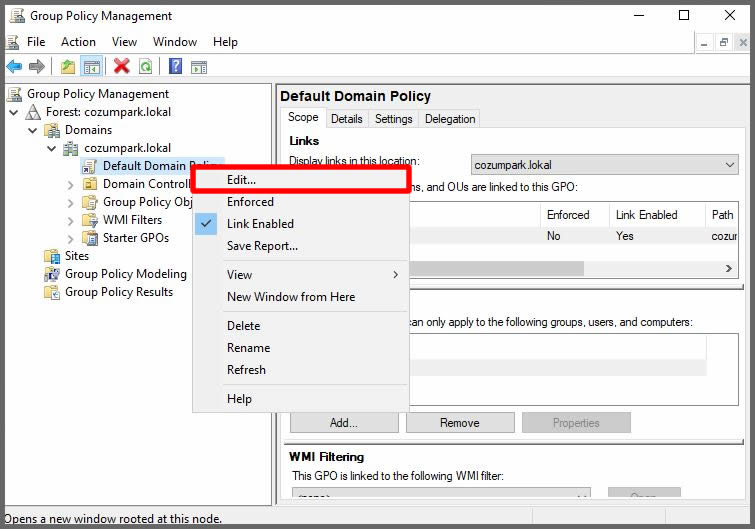The image size is (755, 529).
Task: Click the Starter GPOs folder icon
Action: [x=90, y=238]
